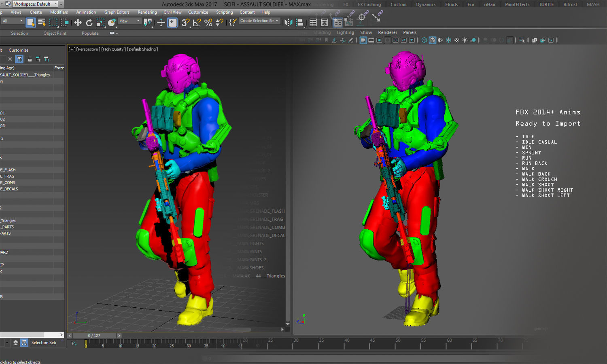Choose the Rectangular Selection Region tool
607x364 pixels.
53,23
